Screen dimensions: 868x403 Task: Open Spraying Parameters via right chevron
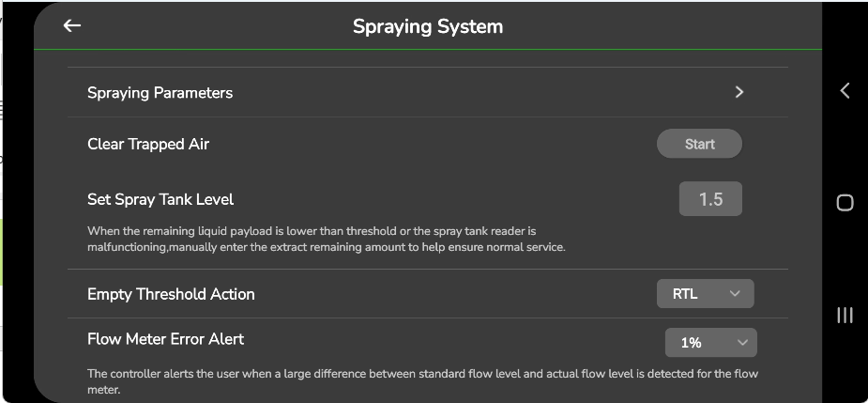tap(739, 92)
